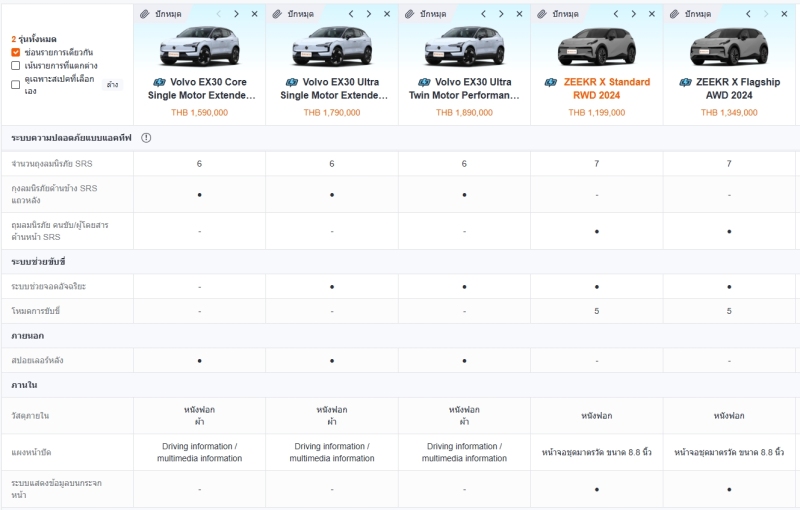Remove ZEEKR X Flagship AWD from comparison
This screenshot has width=800, height=510.
[x=784, y=14]
